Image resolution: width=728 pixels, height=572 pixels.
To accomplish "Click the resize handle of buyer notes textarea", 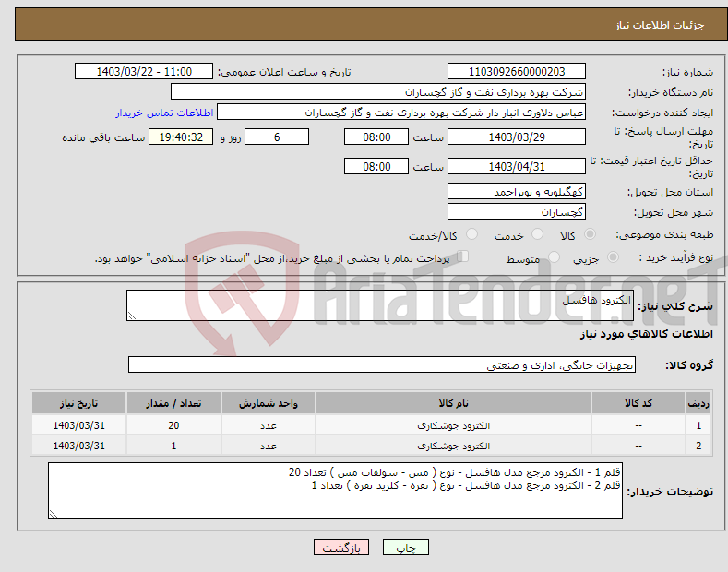I will [54, 514].
